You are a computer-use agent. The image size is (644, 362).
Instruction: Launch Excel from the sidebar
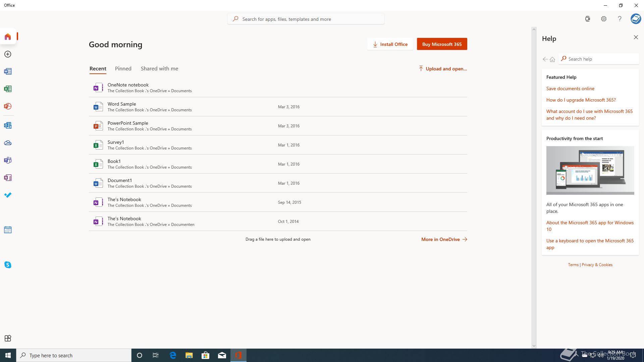(8, 89)
